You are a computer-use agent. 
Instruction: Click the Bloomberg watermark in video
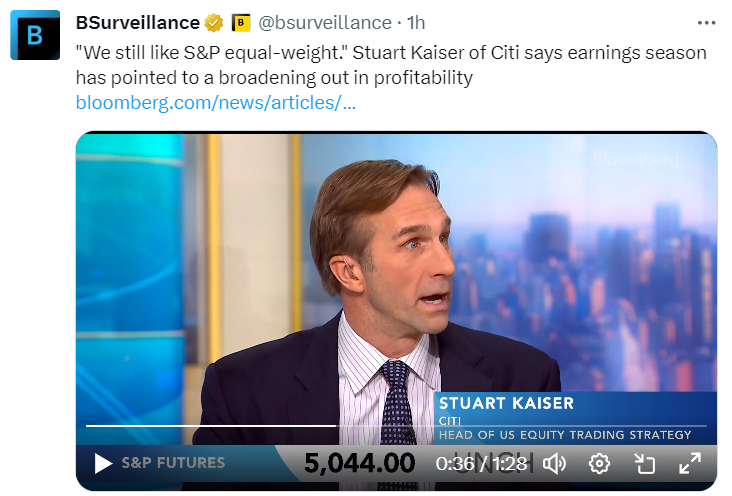(635, 159)
